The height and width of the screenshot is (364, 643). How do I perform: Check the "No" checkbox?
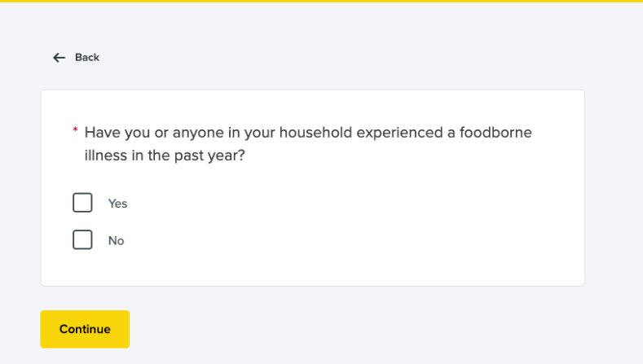point(82,240)
